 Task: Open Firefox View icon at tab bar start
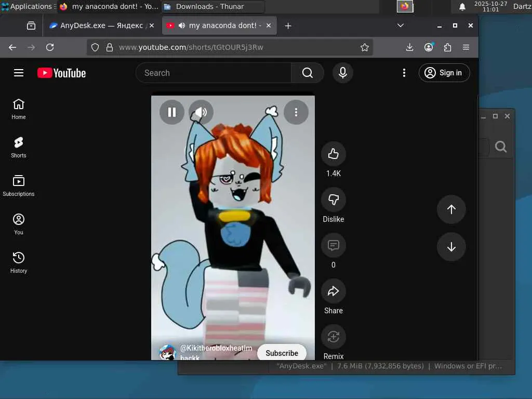(31, 26)
